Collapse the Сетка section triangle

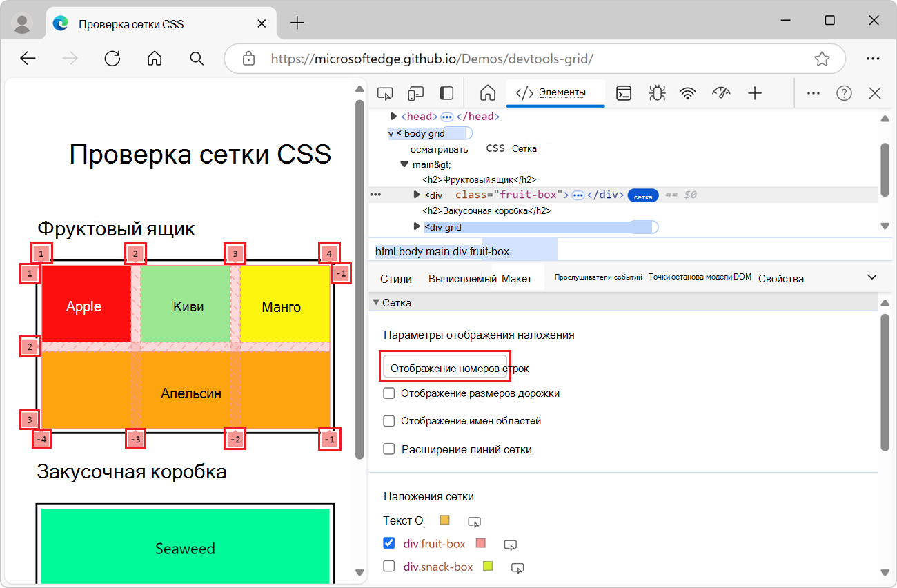[376, 302]
